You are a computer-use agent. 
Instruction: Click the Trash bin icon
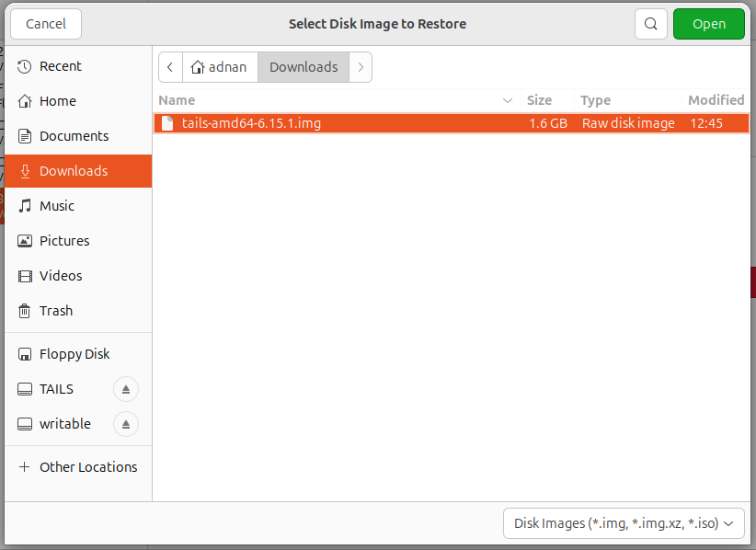(25, 311)
